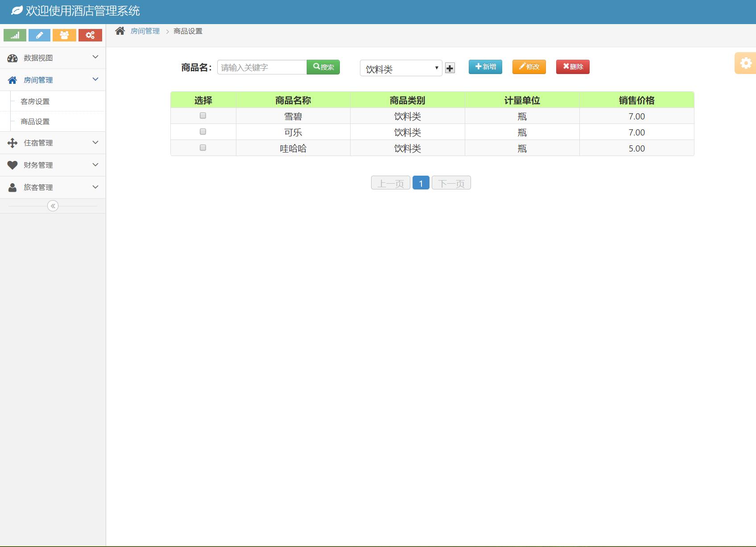This screenshot has height=547, width=756.
Task: Open 客房设置 in the sidebar
Action: tap(35, 102)
